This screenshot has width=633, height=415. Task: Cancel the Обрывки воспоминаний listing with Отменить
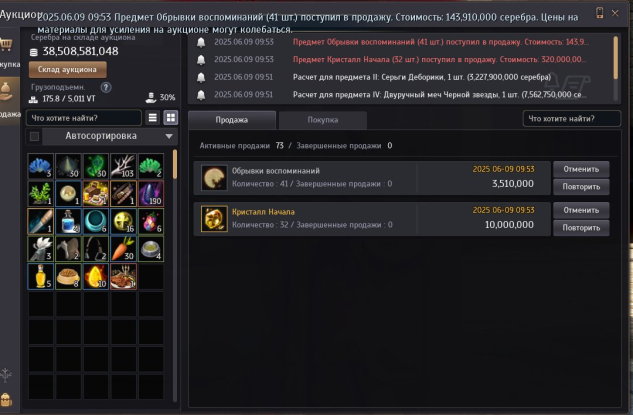[x=581, y=169]
